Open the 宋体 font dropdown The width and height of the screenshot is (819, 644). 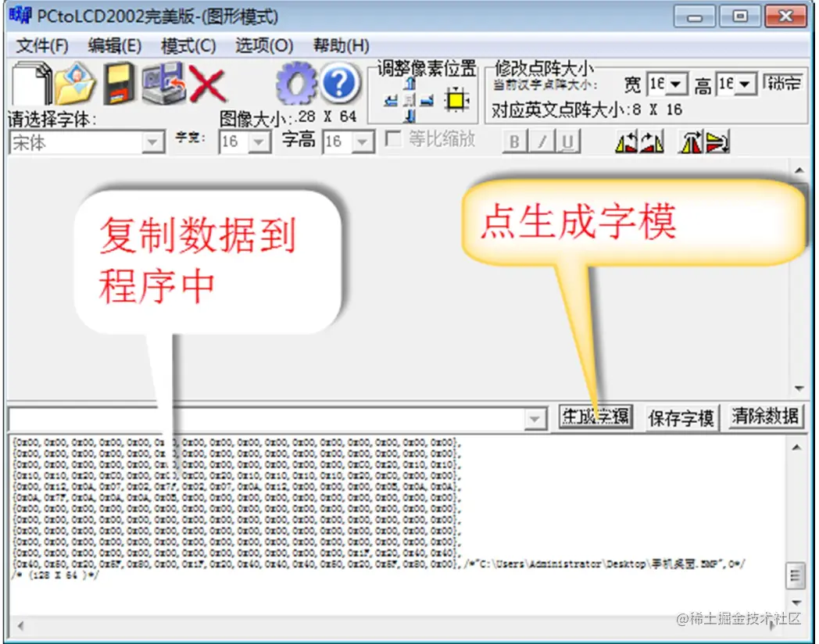pyautogui.click(x=152, y=142)
